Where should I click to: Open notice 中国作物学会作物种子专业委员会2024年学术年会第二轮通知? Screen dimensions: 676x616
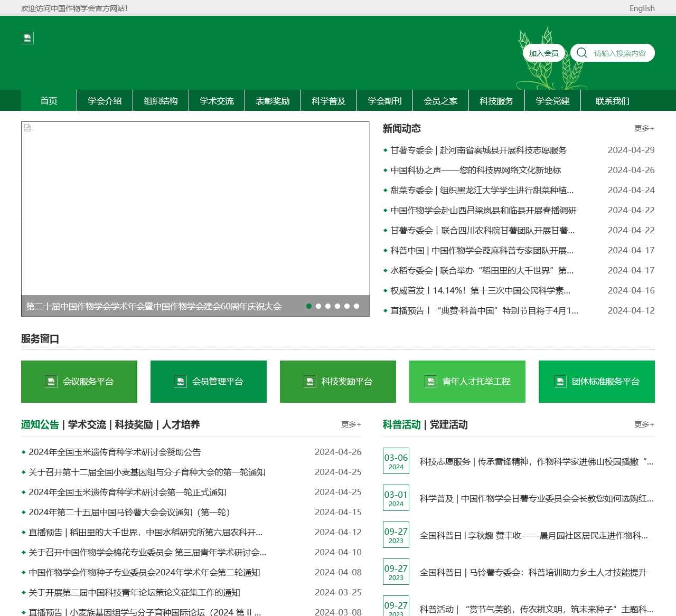(x=144, y=572)
